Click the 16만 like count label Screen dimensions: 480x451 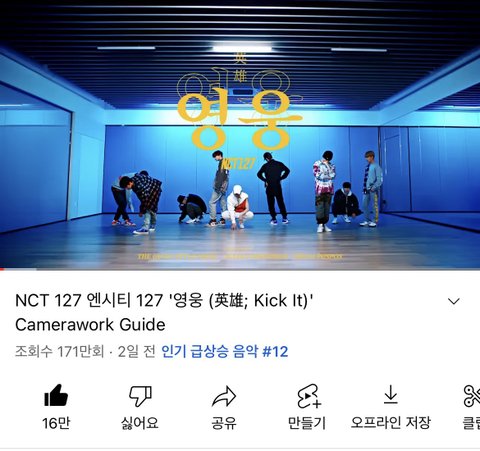(56, 423)
